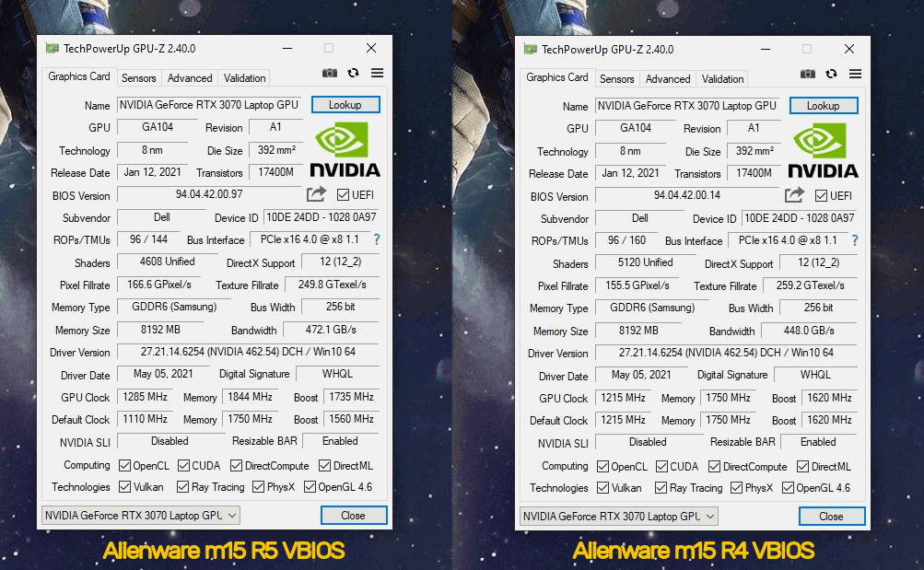This screenshot has width=924, height=570.
Task: Switch to the Sensors tab in left window
Action: point(138,77)
